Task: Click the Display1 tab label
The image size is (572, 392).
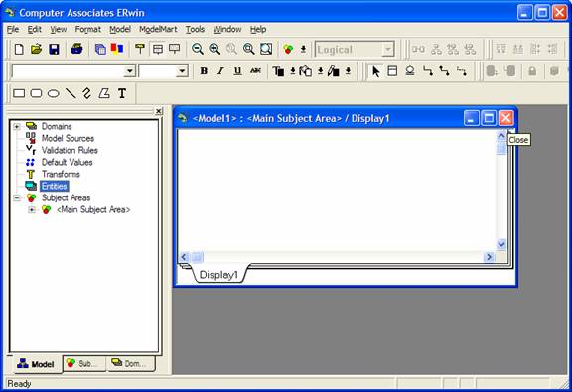Action: click(x=218, y=275)
